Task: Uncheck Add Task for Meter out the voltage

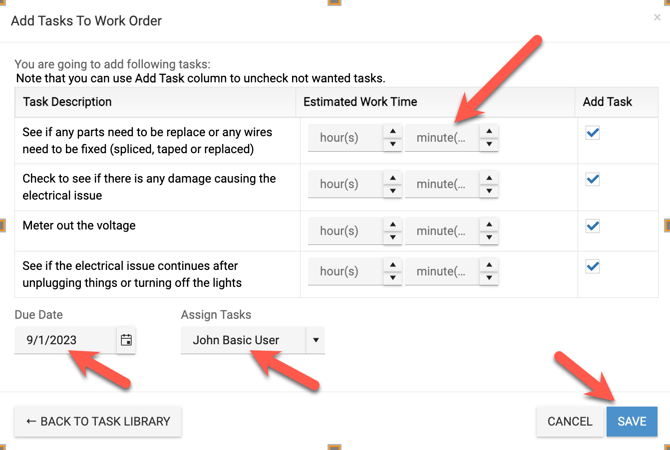Action: click(x=593, y=226)
